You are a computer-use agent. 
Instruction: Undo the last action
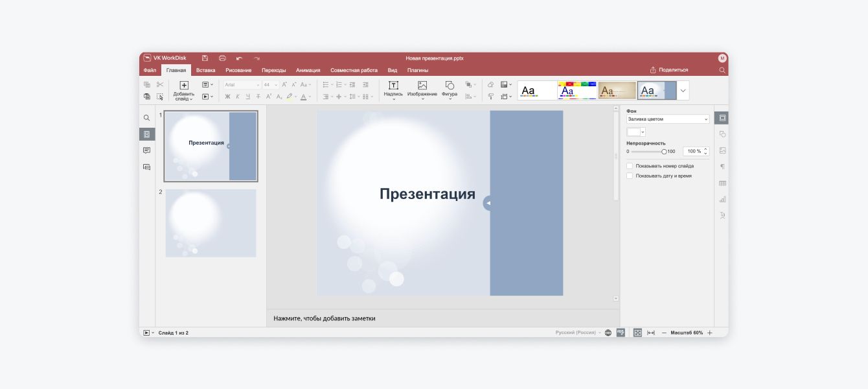coord(240,58)
